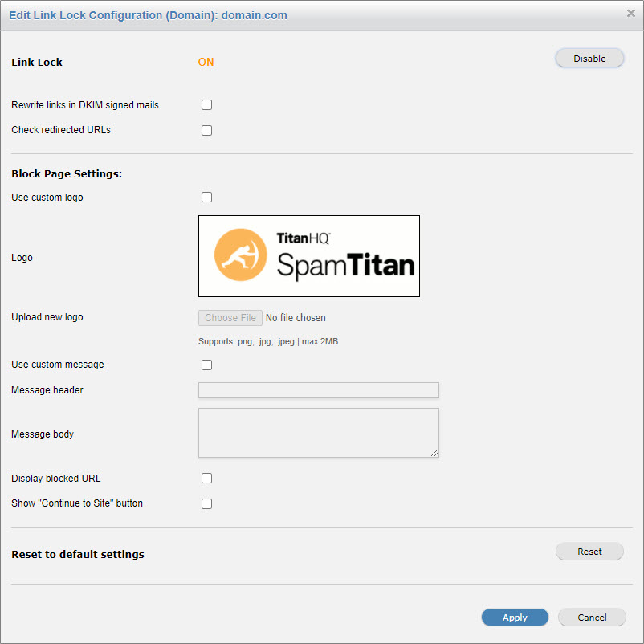Screen dimensions: 644x644
Task: Enable Rewrite links in DKIM signed mails
Action: (206, 104)
